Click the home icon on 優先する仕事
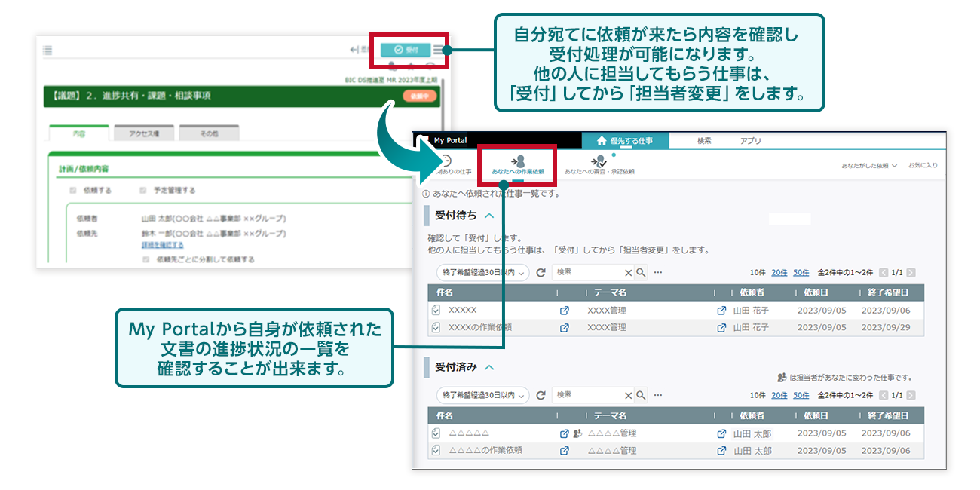Viewport: 980px width, 490px height. point(602,142)
